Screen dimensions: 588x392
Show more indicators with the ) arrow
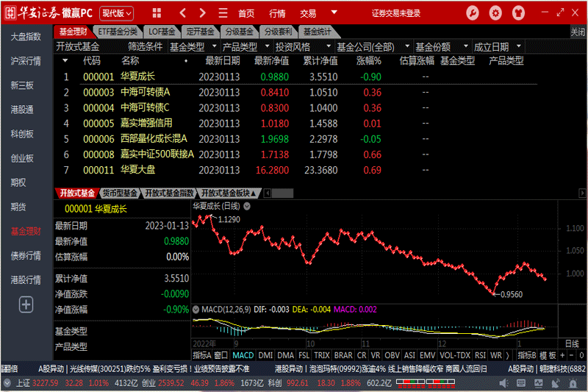click(507, 355)
